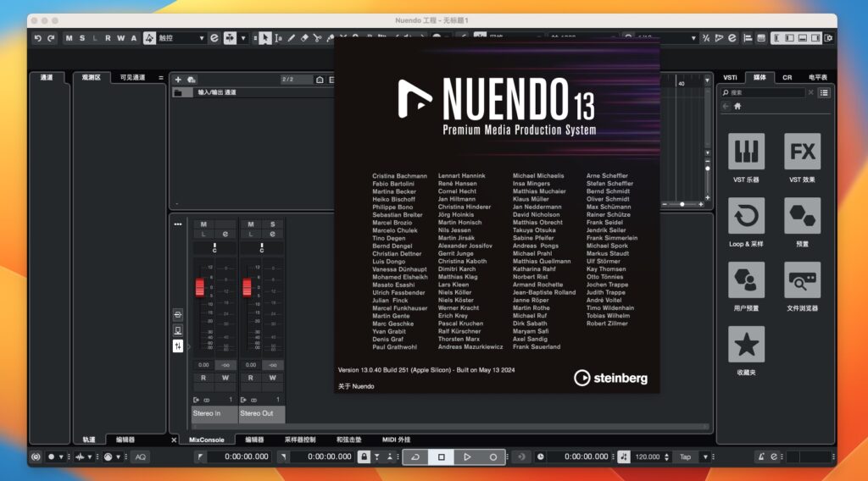Open VST Effects FX tile
868x481 pixels.
click(802, 152)
